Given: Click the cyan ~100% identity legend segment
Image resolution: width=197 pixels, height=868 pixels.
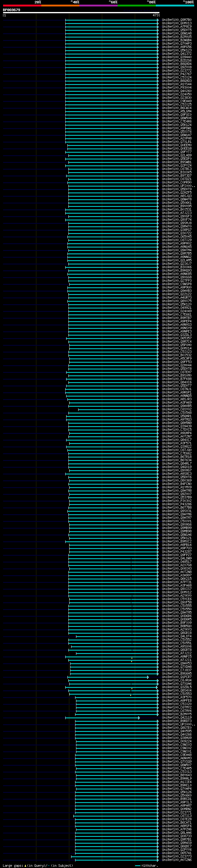Looking at the screenshot, I should 175,6.
